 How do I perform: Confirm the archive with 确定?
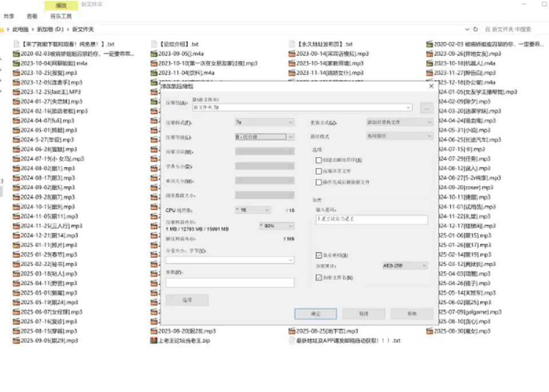coord(316,314)
